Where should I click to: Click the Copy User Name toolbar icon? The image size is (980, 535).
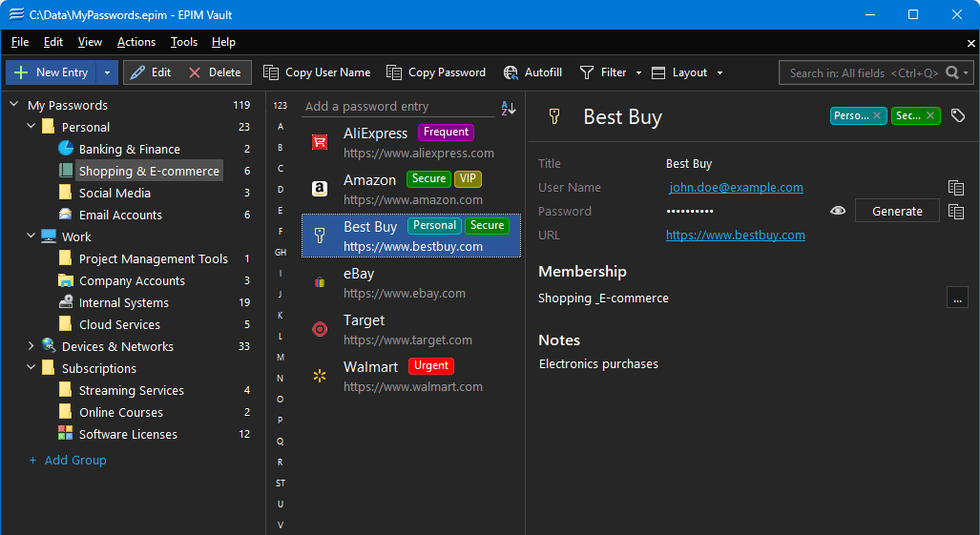coord(272,72)
